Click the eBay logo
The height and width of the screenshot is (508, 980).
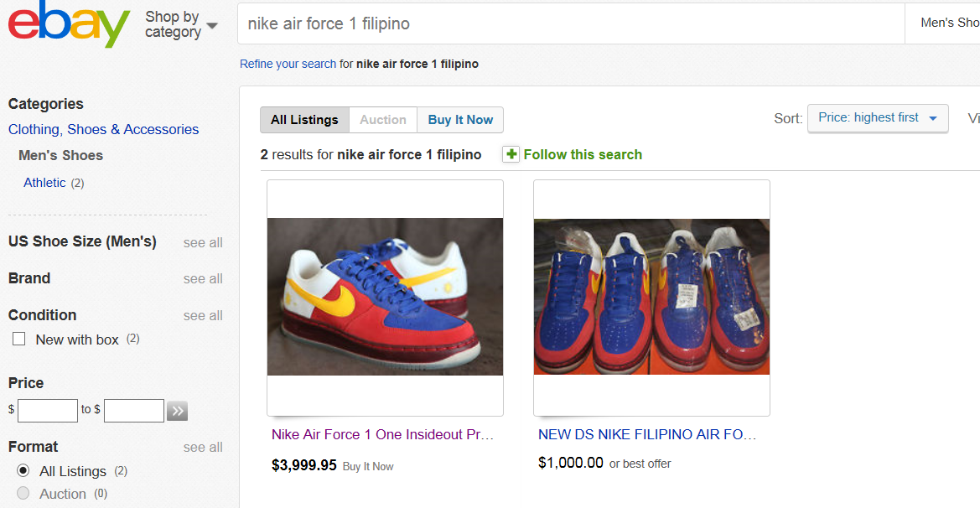click(69, 25)
